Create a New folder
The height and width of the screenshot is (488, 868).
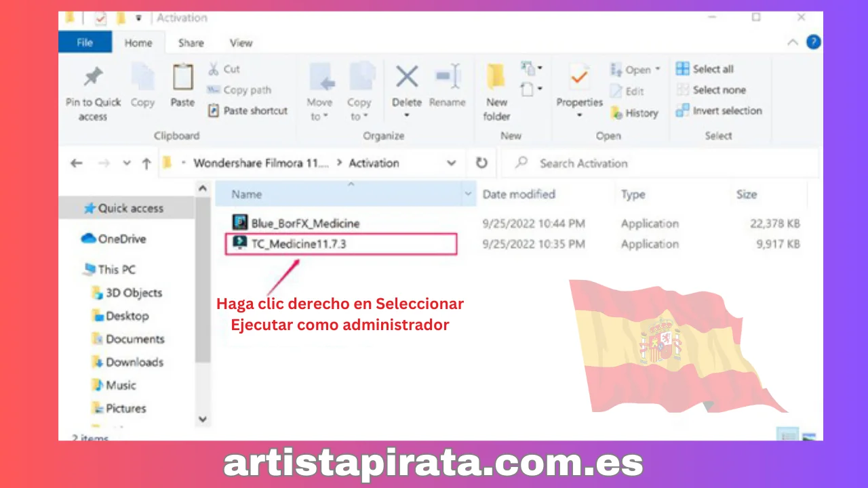tap(496, 92)
